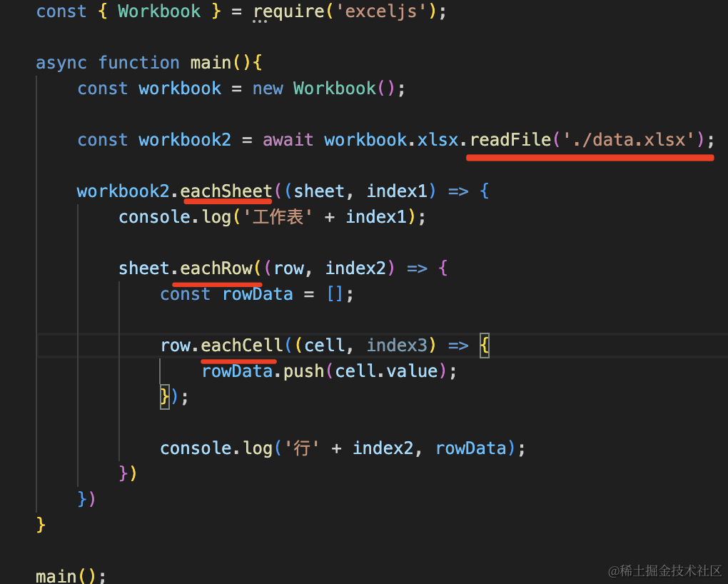Screen dimensions: 728x584
Task: Click the index3 parameter name
Action: pyautogui.click(x=397, y=346)
